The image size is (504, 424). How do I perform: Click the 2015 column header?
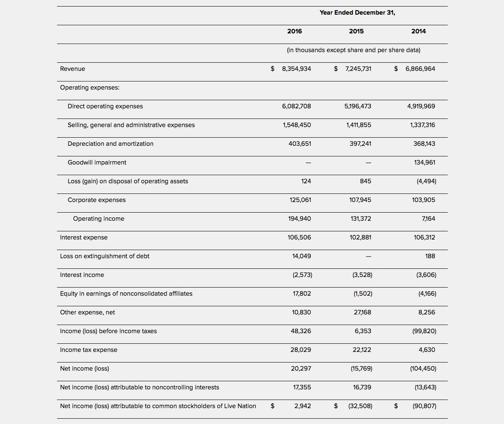[356, 31]
